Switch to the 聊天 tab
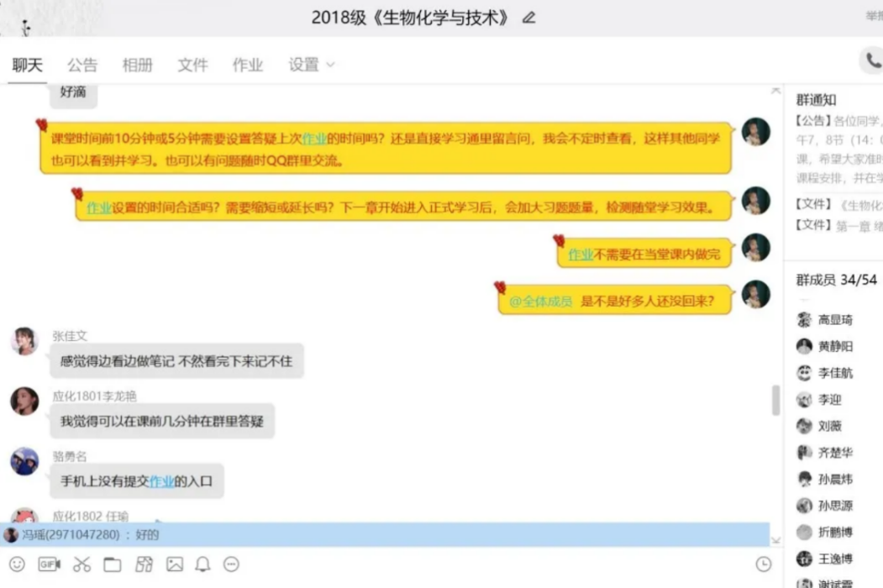Image resolution: width=883 pixels, height=588 pixels. pyautogui.click(x=27, y=65)
